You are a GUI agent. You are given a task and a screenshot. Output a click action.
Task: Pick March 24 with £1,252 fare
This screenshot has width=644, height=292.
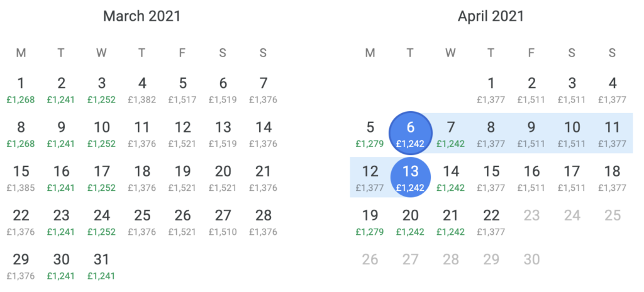click(101, 223)
